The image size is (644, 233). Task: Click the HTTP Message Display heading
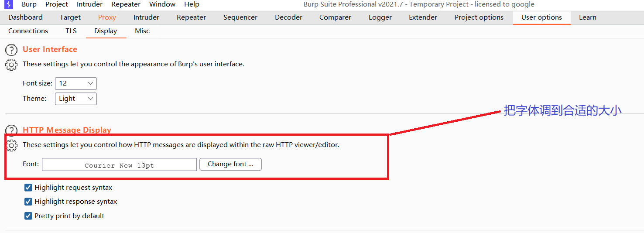click(67, 130)
